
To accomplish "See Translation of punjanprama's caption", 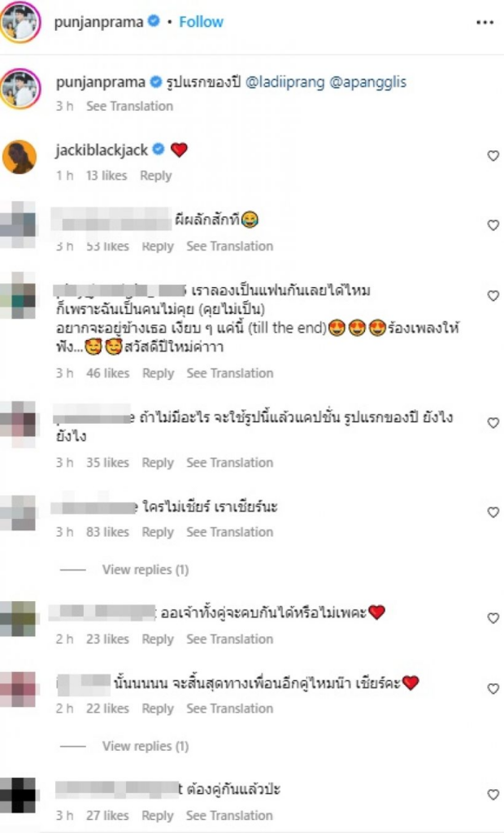I will coord(129,106).
